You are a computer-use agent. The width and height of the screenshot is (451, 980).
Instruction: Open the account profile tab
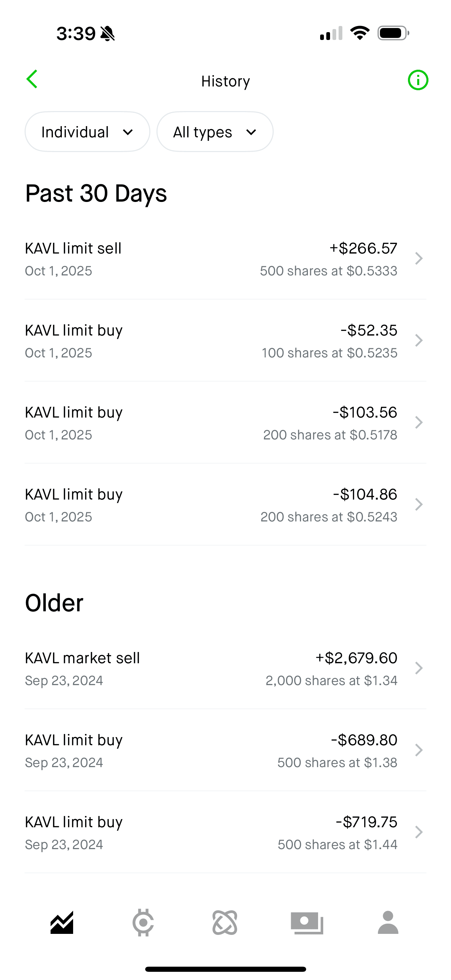point(388,923)
